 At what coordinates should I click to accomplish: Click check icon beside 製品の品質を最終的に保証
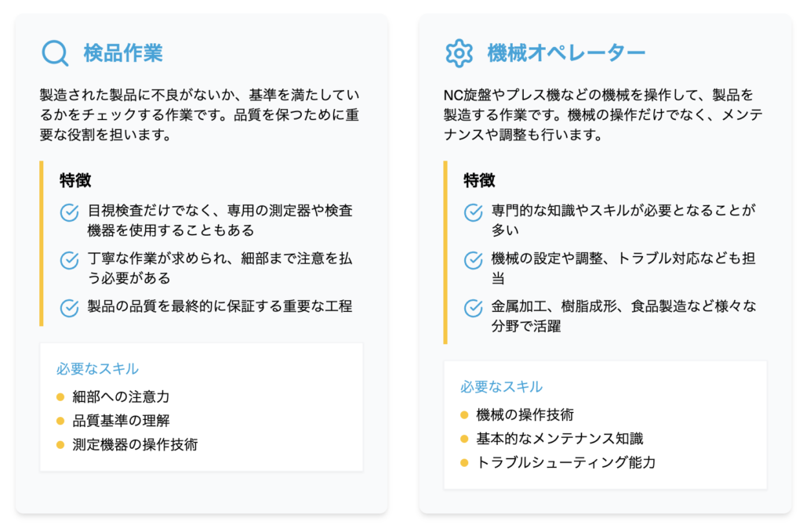click(x=70, y=307)
